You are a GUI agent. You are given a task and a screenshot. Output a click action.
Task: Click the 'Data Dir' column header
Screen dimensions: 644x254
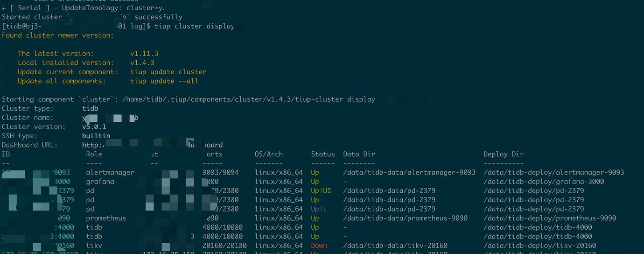pos(359,154)
